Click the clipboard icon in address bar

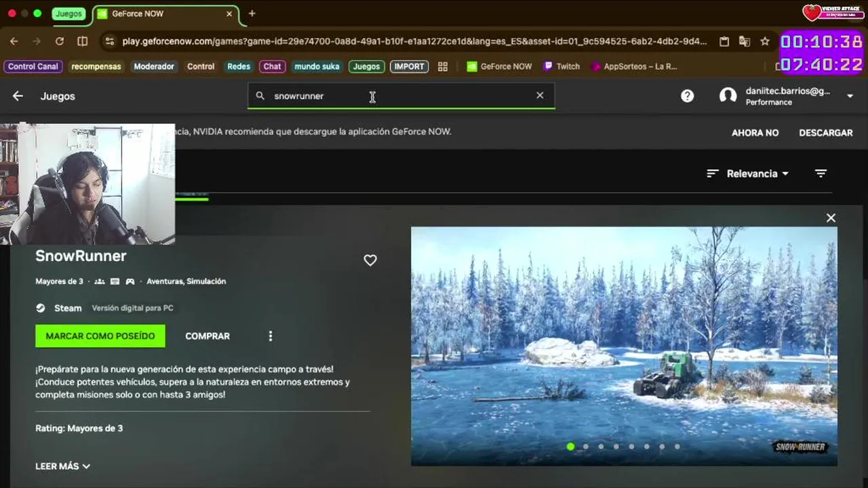click(x=724, y=41)
